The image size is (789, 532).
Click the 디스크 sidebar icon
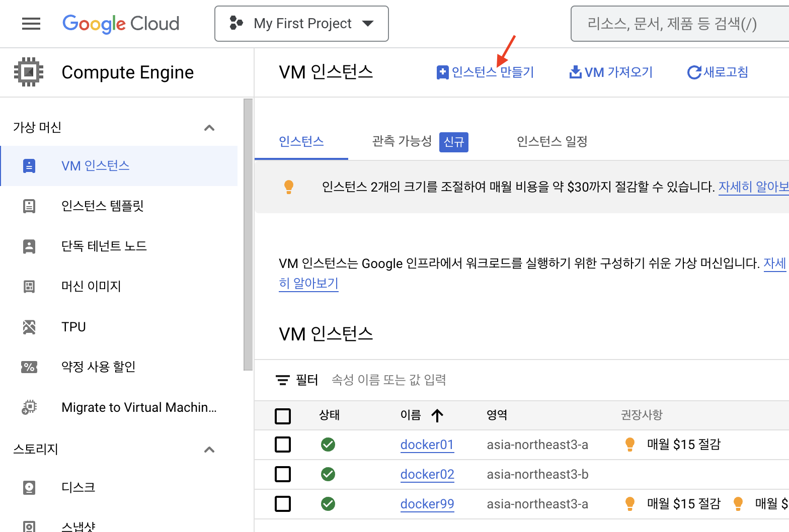(x=29, y=488)
